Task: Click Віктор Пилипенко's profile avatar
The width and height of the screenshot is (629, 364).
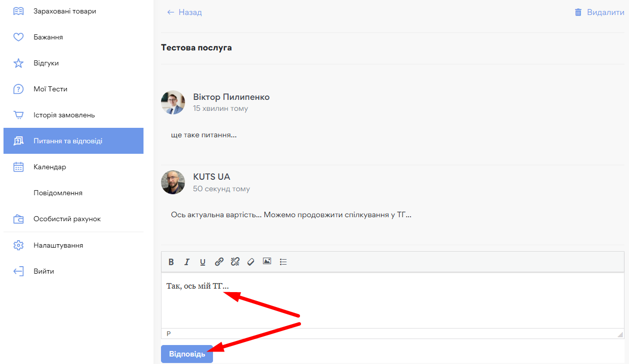Action: point(173,102)
